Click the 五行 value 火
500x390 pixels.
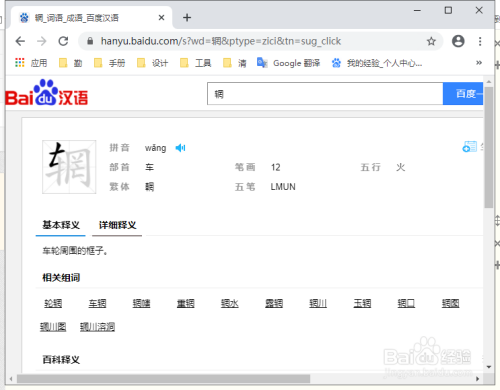pos(400,167)
